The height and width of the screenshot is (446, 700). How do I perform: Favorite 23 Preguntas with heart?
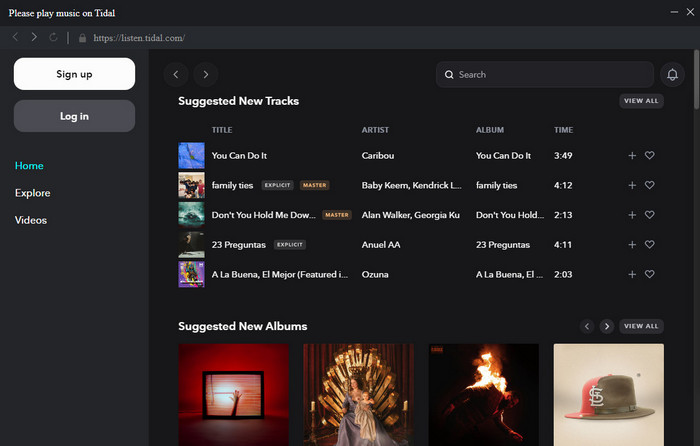click(x=650, y=244)
